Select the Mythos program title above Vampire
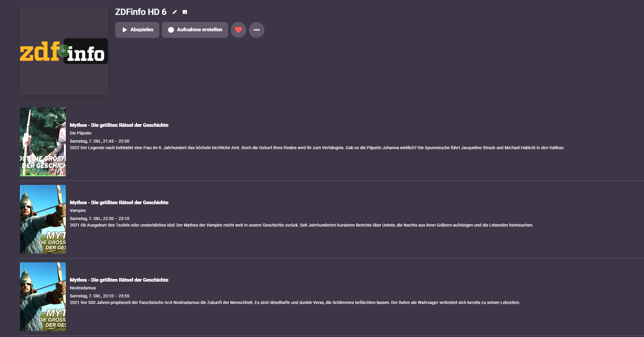Viewport: 644px width, 337px height. pos(119,202)
